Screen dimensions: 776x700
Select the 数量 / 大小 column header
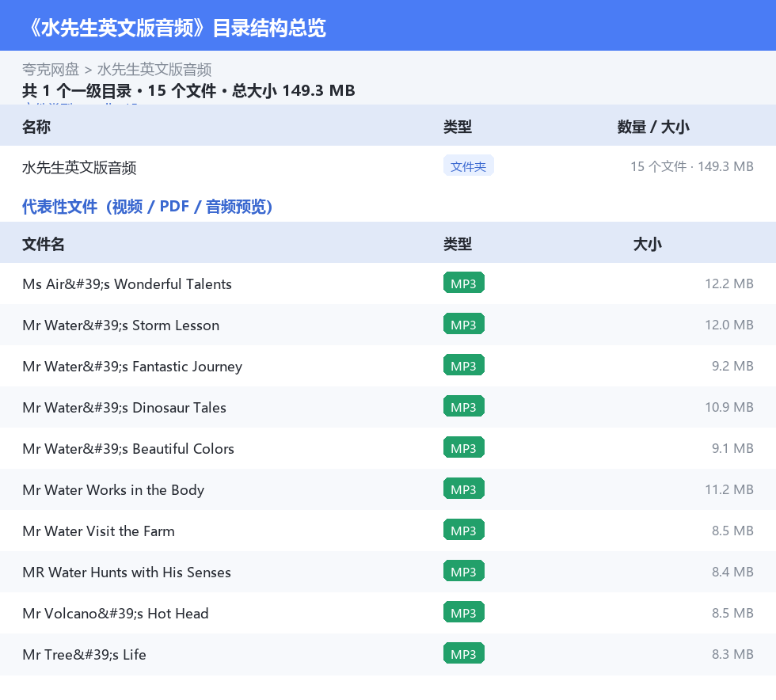[x=653, y=127]
